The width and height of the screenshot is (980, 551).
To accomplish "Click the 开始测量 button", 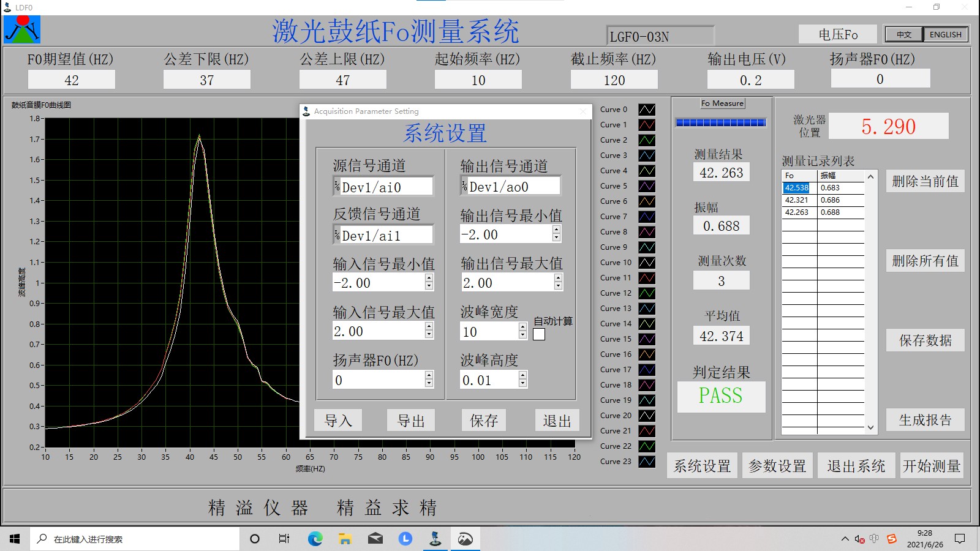I will [x=932, y=466].
